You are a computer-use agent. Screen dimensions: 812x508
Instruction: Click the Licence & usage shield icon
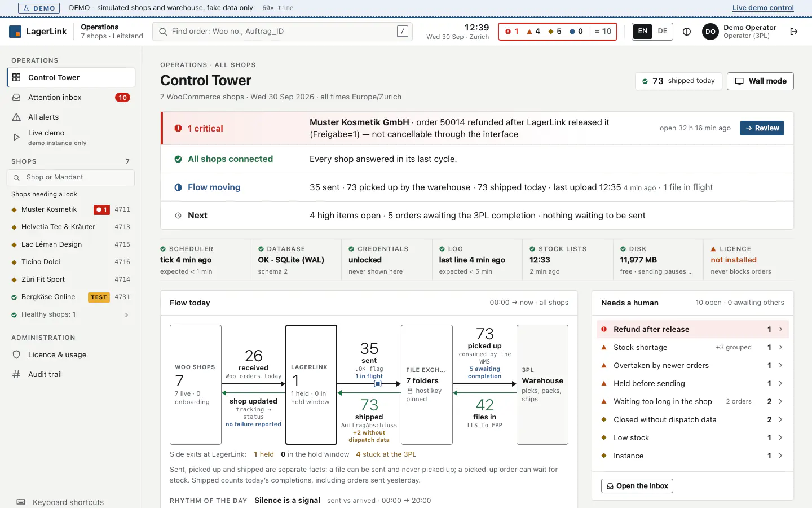coord(16,354)
